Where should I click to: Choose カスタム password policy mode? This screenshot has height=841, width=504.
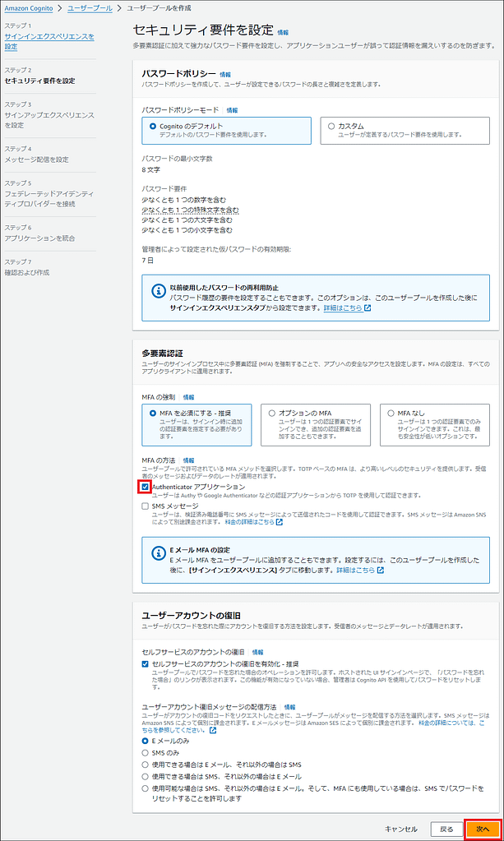[331, 126]
